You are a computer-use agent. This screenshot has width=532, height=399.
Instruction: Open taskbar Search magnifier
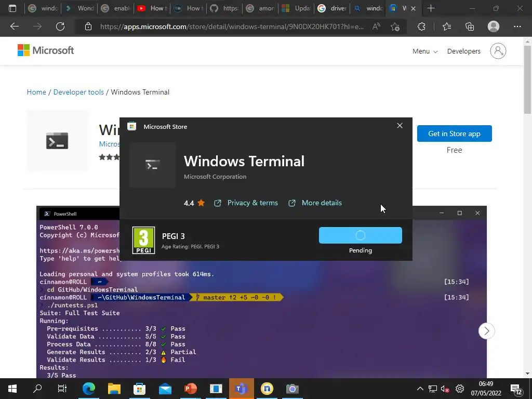(37, 389)
